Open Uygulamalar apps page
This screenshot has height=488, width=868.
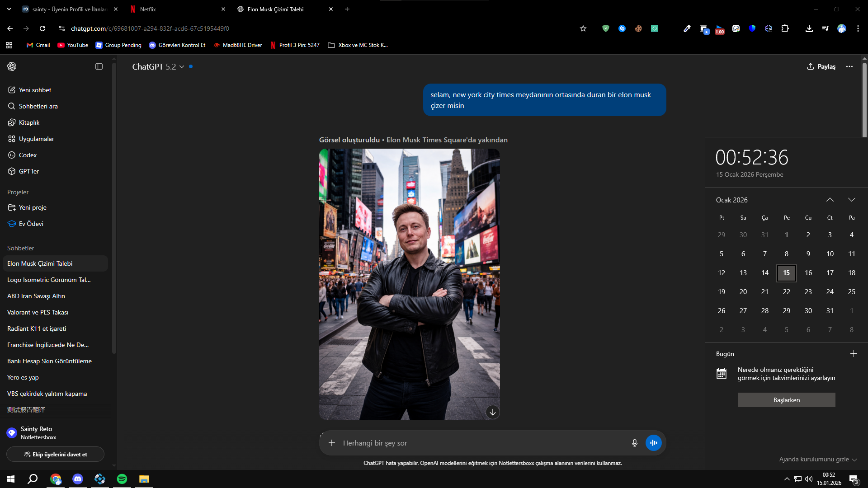[x=55, y=139]
